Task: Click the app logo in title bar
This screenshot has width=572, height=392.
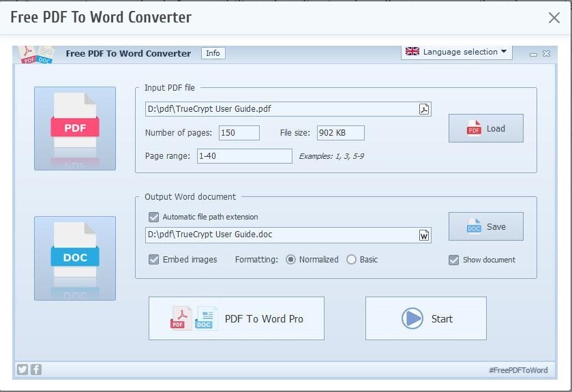Action: 37,55
